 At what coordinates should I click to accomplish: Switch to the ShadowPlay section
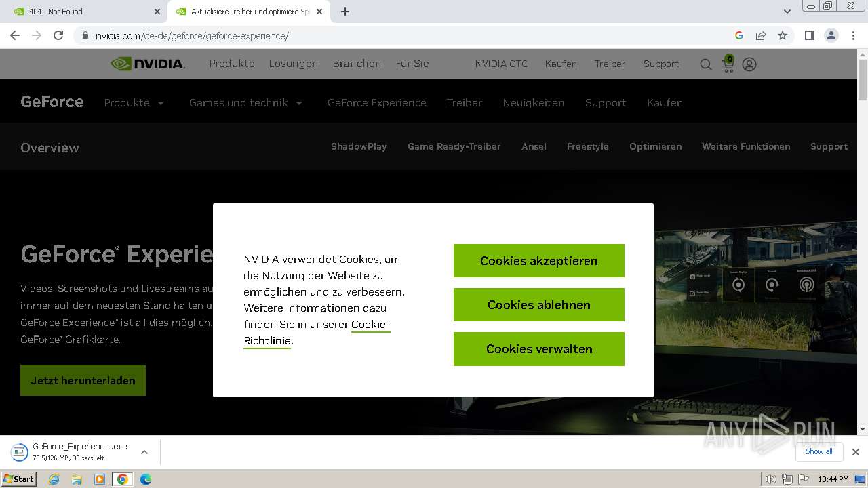point(359,146)
